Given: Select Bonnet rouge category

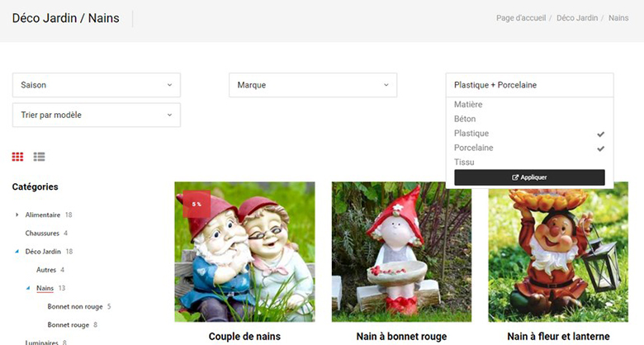Looking at the screenshot, I should [x=68, y=325].
